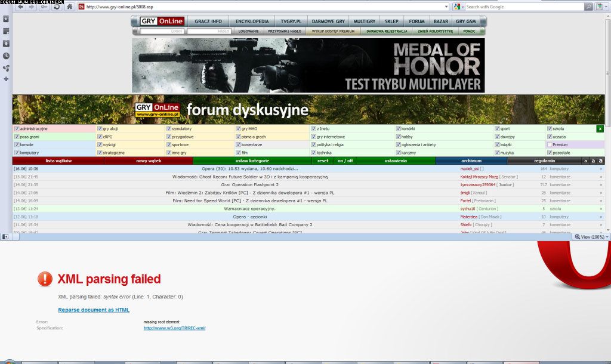Open user profile maciek_ssi
611x364 pixels.
pos(469,169)
